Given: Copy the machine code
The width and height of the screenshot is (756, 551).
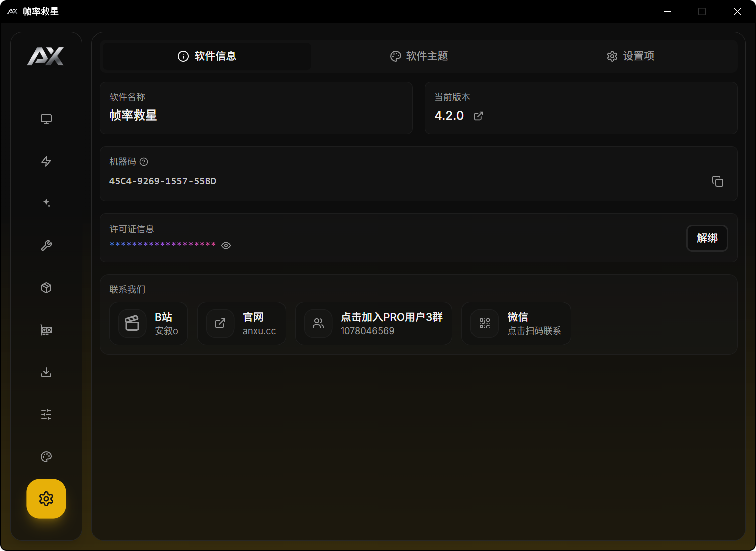Looking at the screenshot, I should [717, 181].
